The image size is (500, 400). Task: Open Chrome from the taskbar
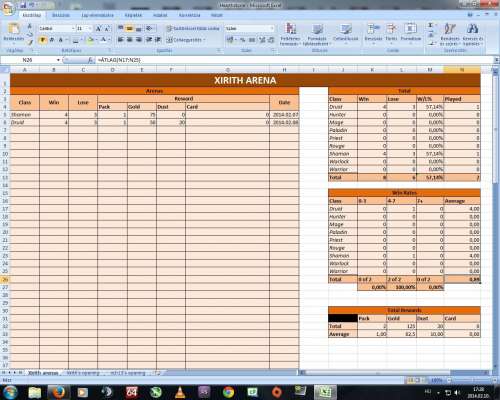228,392
